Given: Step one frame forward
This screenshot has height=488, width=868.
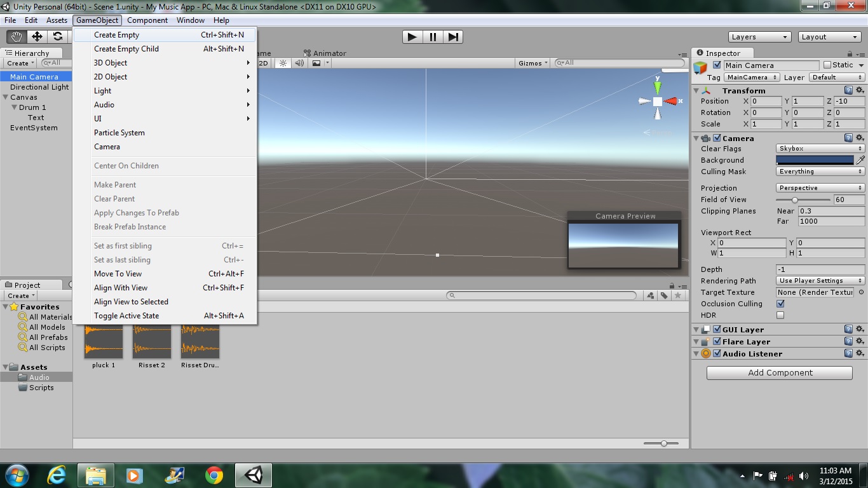Looking at the screenshot, I should [453, 37].
